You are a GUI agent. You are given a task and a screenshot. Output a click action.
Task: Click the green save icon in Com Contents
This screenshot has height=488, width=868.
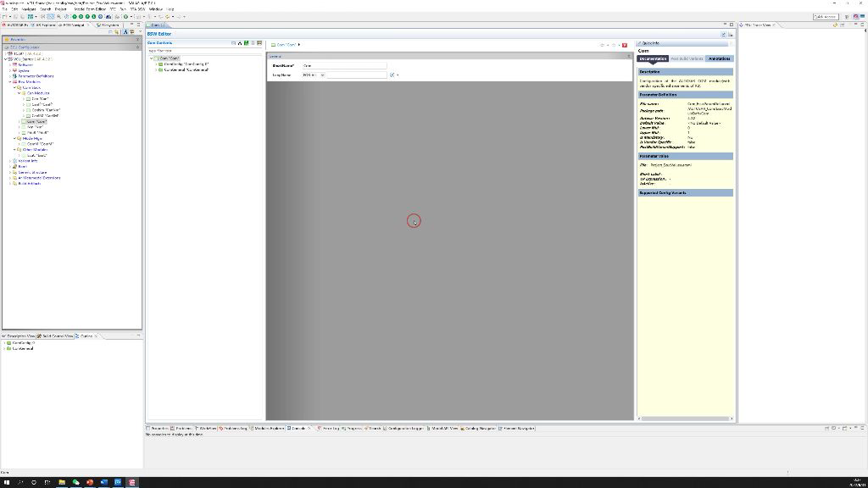[247, 43]
